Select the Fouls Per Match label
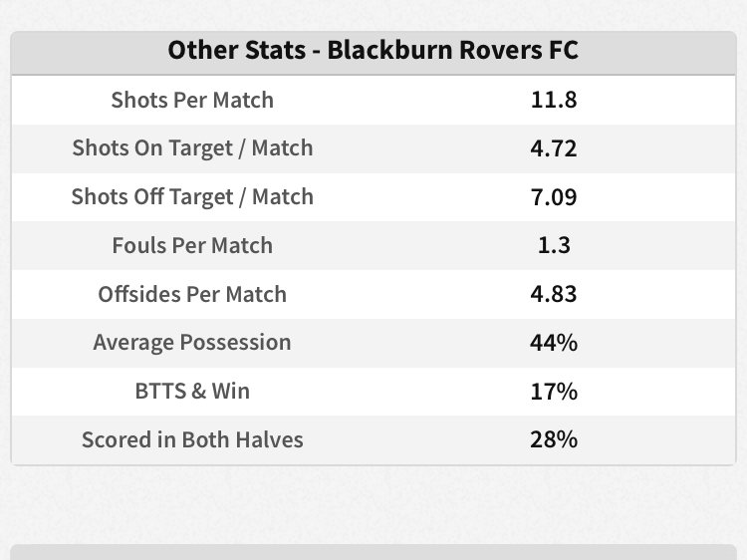The image size is (747, 560). tap(192, 245)
